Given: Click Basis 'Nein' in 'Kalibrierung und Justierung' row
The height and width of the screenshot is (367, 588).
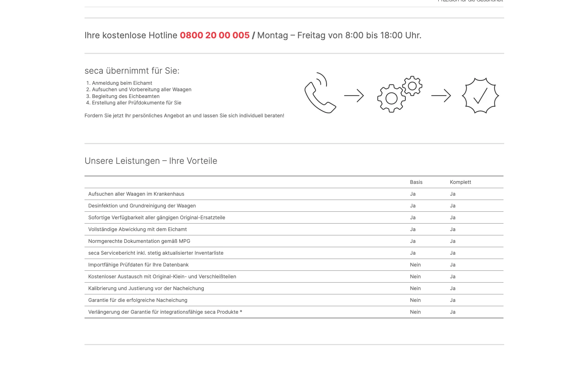Looking at the screenshot, I should 415,288.
